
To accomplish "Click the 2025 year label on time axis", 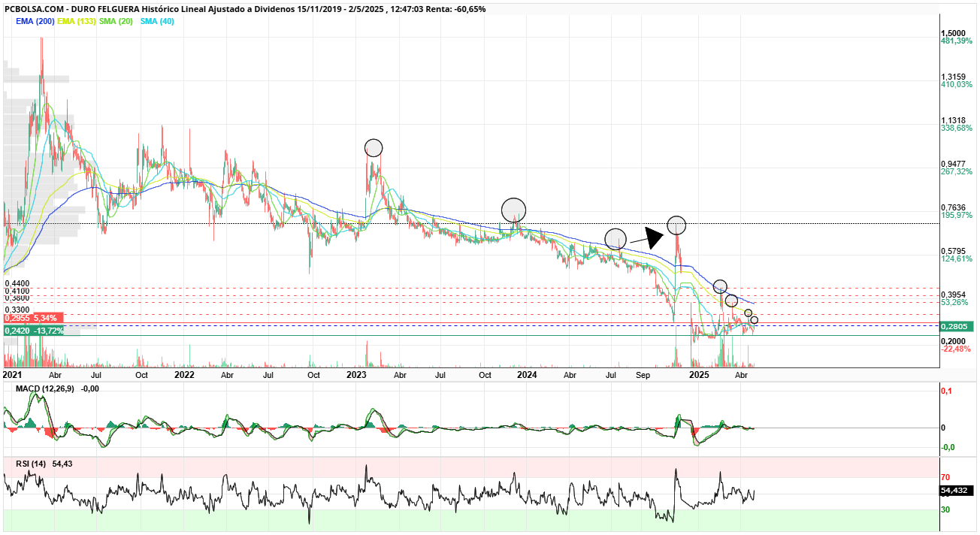I will [x=700, y=374].
